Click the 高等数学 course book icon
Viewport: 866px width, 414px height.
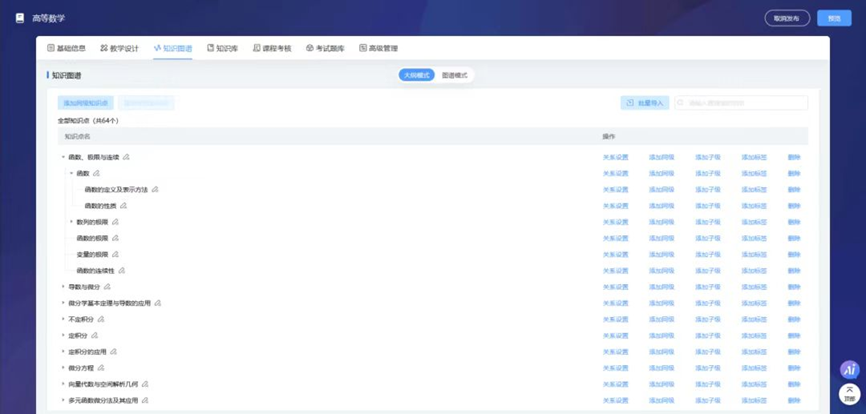tap(20, 18)
